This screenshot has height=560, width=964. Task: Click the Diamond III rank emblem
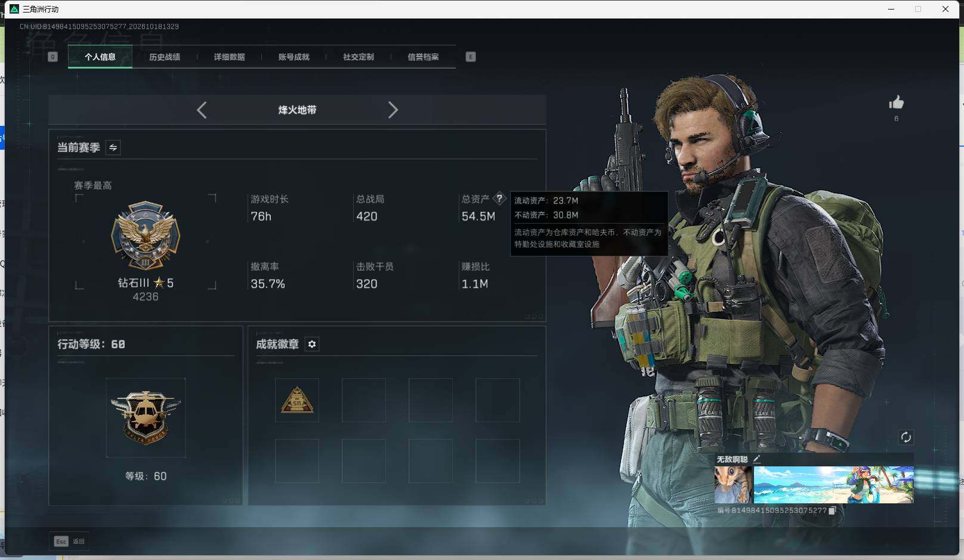click(146, 236)
